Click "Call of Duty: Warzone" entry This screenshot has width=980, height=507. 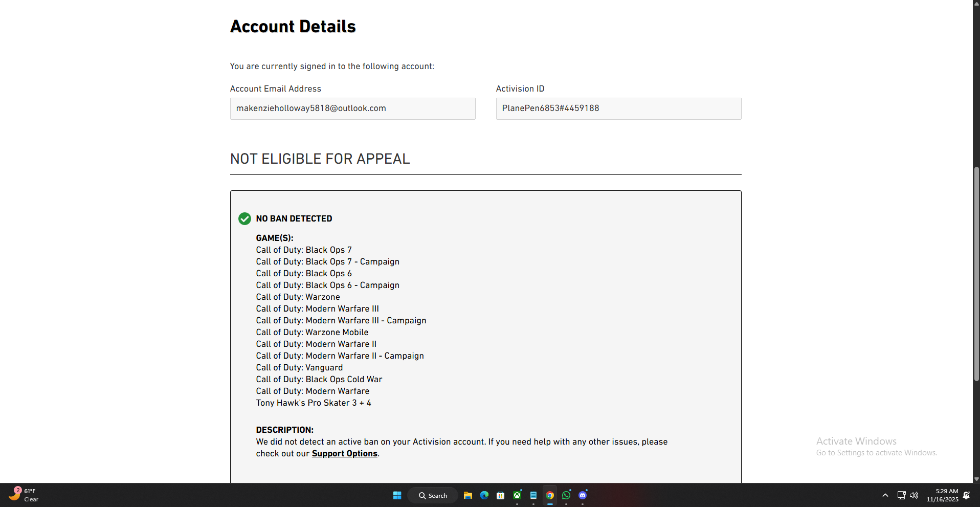click(x=298, y=297)
